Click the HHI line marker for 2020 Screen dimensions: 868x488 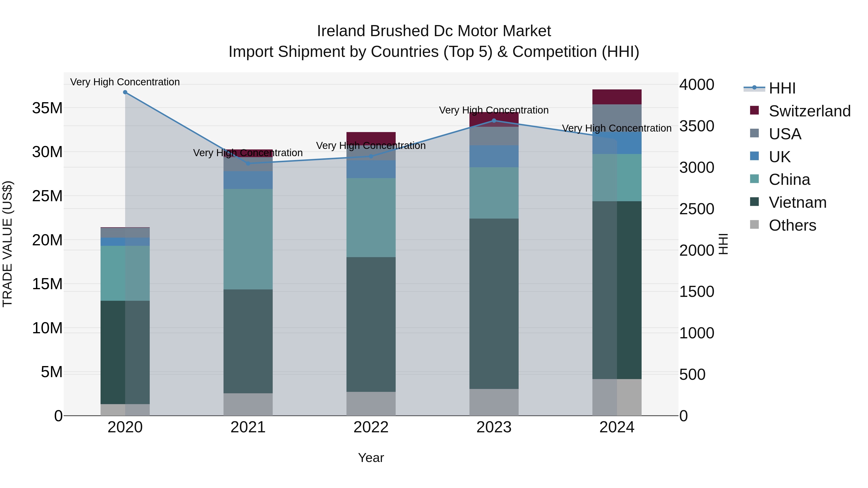125,92
